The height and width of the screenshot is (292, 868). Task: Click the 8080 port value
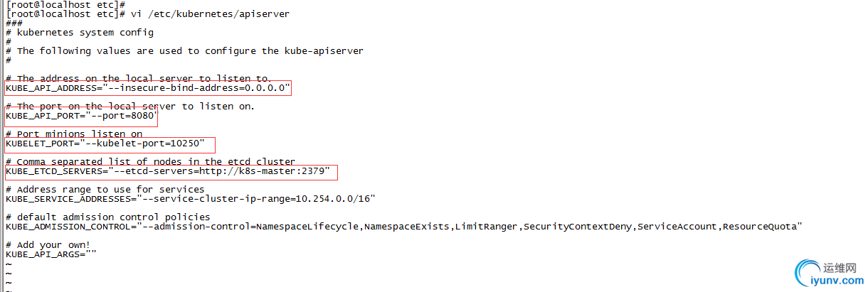141,116
